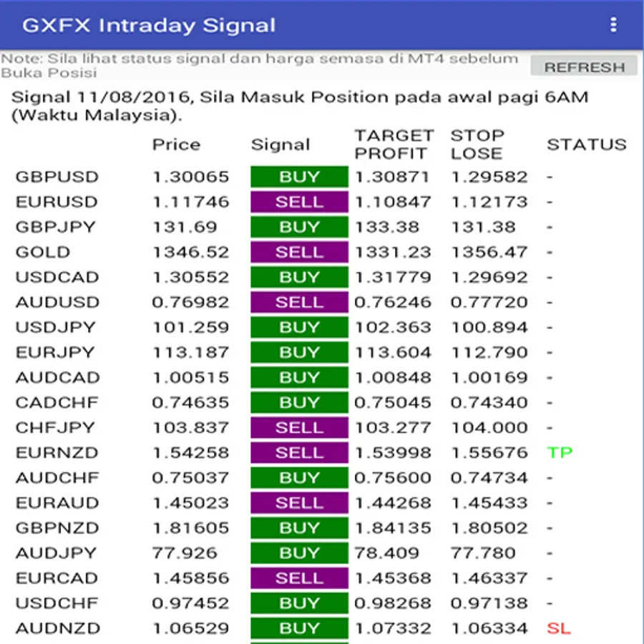This screenshot has width=644, height=644.
Task: Click USDJPY stop lose 100.894
Action: click(x=489, y=327)
